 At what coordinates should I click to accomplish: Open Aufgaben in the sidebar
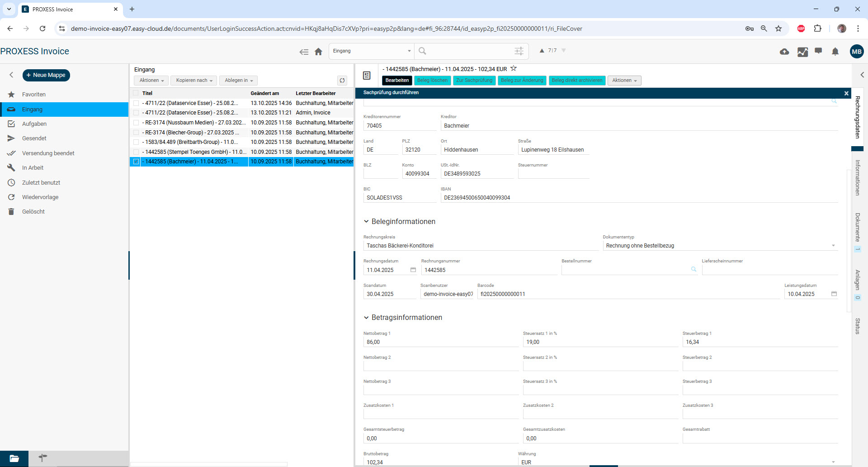[x=34, y=124]
